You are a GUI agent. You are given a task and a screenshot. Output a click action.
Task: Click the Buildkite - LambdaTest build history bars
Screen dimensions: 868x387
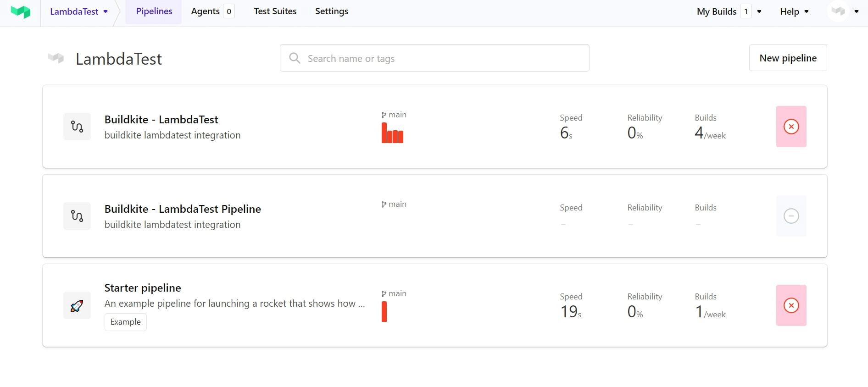click(392, 133)
